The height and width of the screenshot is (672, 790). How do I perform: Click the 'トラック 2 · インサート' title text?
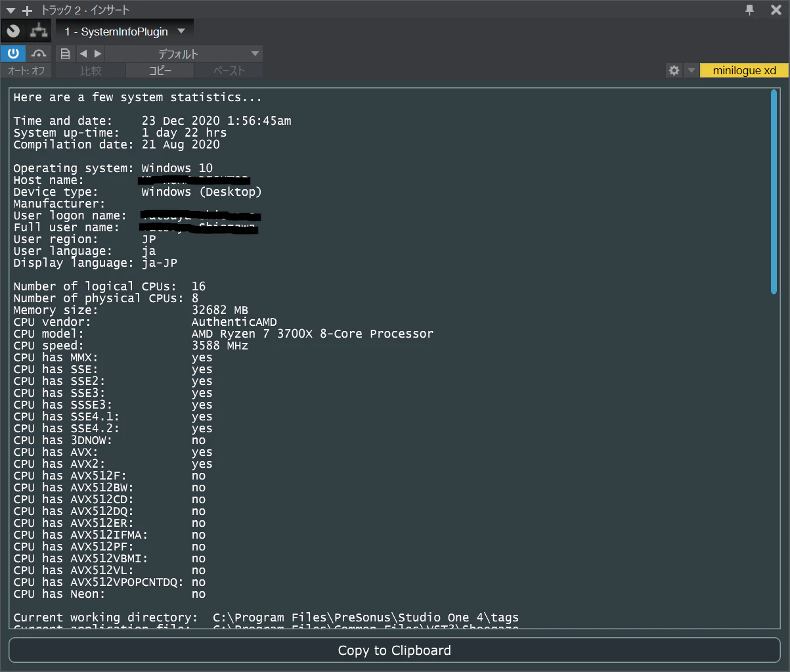point(85,11)
